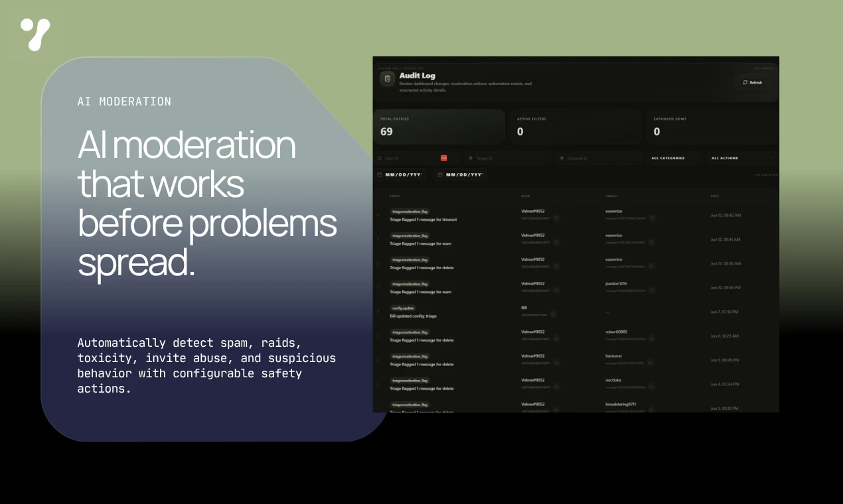Copy target ID in the noctluka row
Image resolution: width=843 pixels, height=504 pixels.
652,387
